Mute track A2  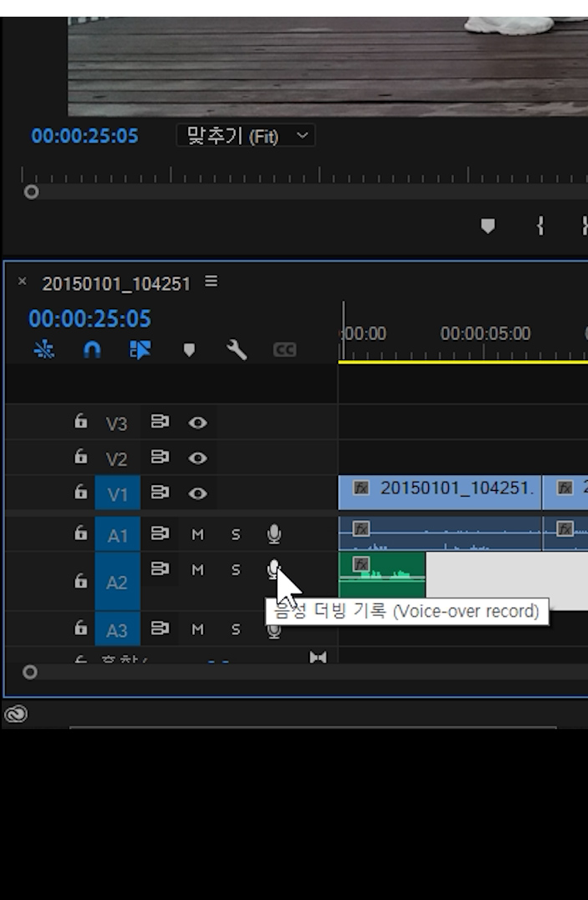(198, 570)
